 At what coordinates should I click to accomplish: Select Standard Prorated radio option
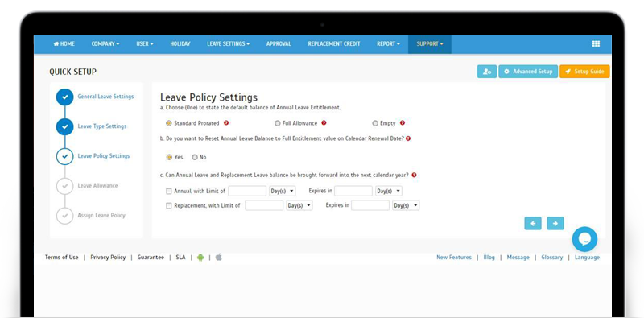169,123
